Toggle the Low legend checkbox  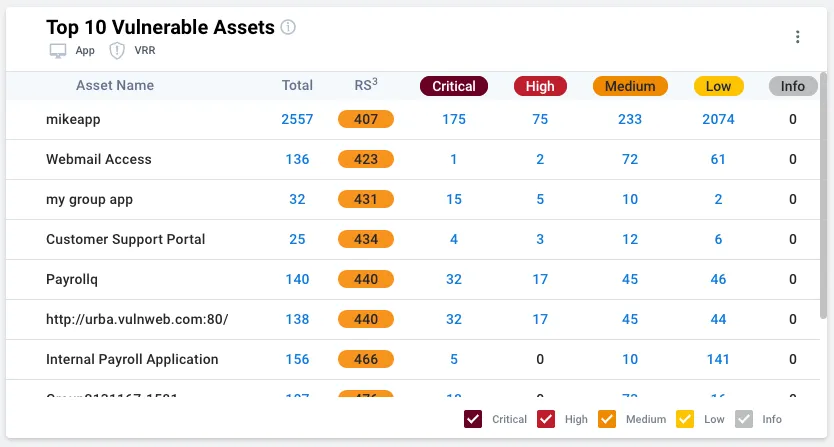685,419
